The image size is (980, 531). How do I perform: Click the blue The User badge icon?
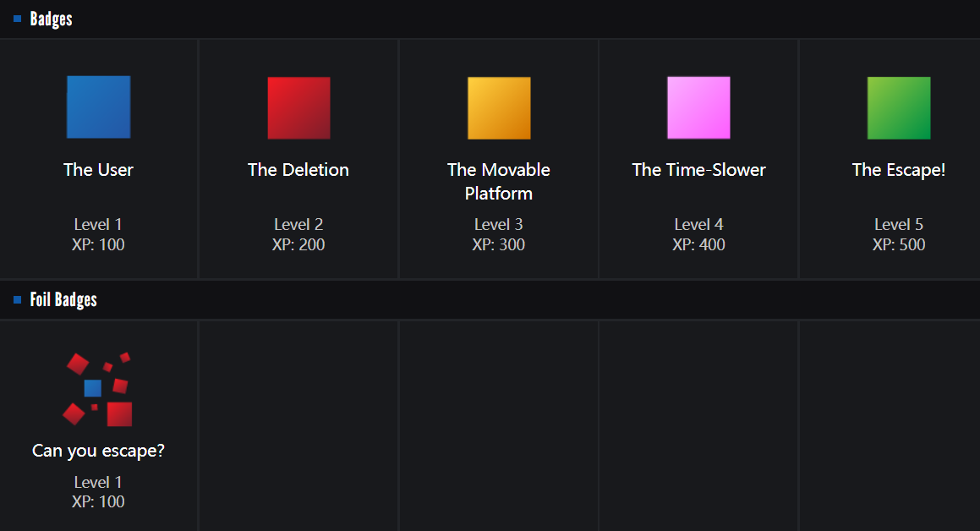pos(99,107)
